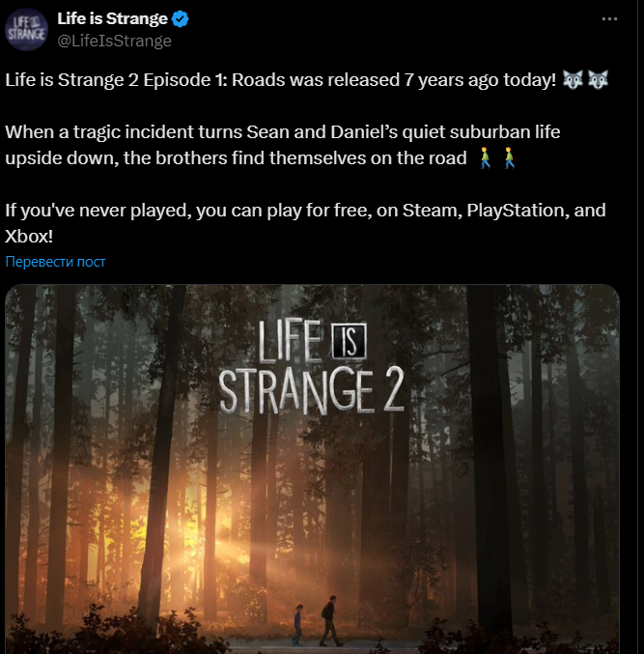Open the three-dot more options menu
This screenshot has width=644, height=654.
coord(609,18)
